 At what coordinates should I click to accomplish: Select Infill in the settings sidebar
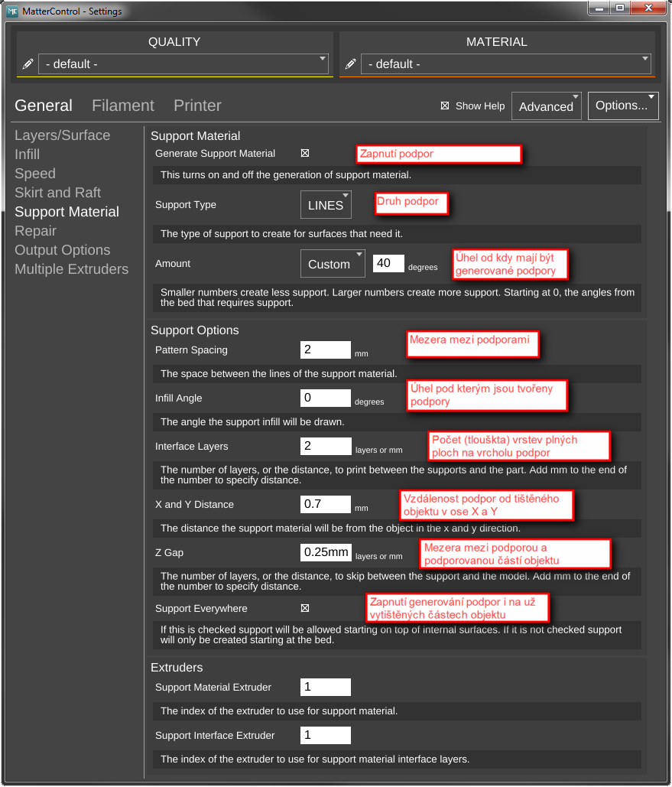click(x=27, y=154)
